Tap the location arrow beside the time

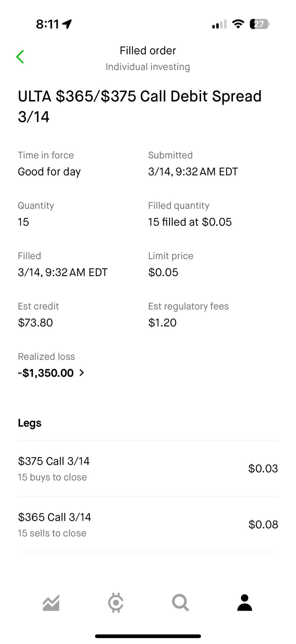tap(67, 24)
